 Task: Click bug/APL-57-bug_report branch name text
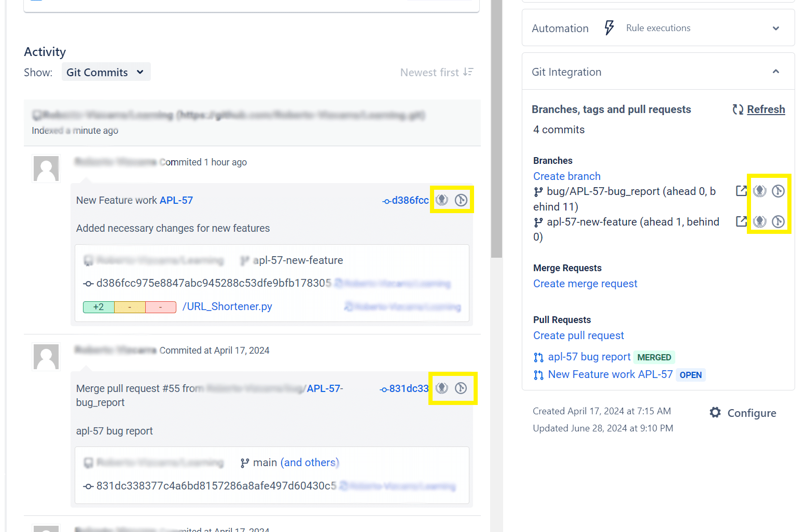tap(624, 199)
